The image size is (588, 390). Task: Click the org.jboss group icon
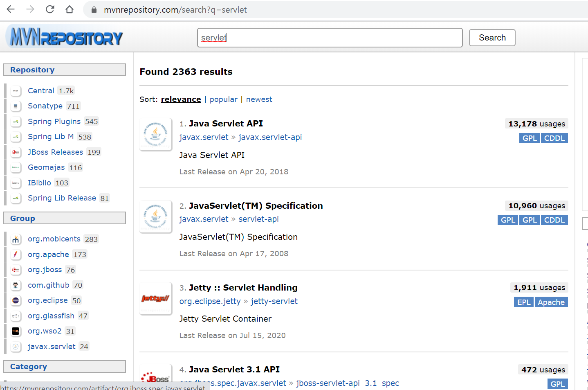[16, 270]
